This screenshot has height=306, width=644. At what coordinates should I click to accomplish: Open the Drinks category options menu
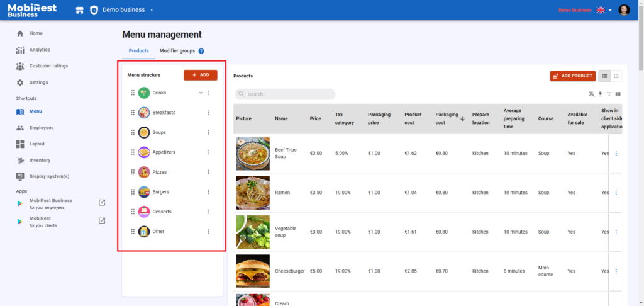pos(209,93)
